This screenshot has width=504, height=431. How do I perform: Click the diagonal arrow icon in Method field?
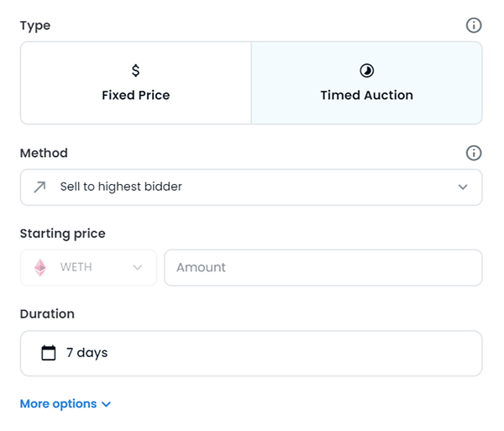(x=39, y=187)
